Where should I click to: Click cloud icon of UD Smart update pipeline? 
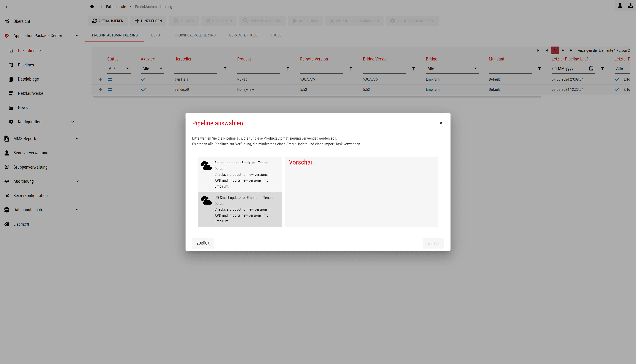pyautogui.click(x=206, y=200)
